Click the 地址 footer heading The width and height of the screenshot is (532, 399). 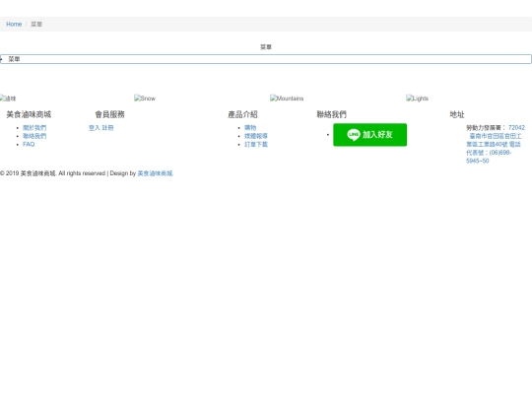[457, 114]
